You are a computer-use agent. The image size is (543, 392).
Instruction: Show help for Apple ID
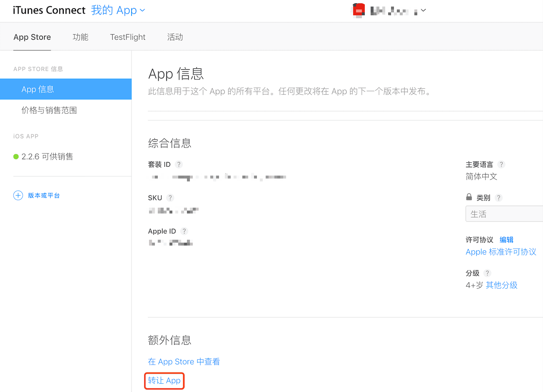tap(184, 231)
